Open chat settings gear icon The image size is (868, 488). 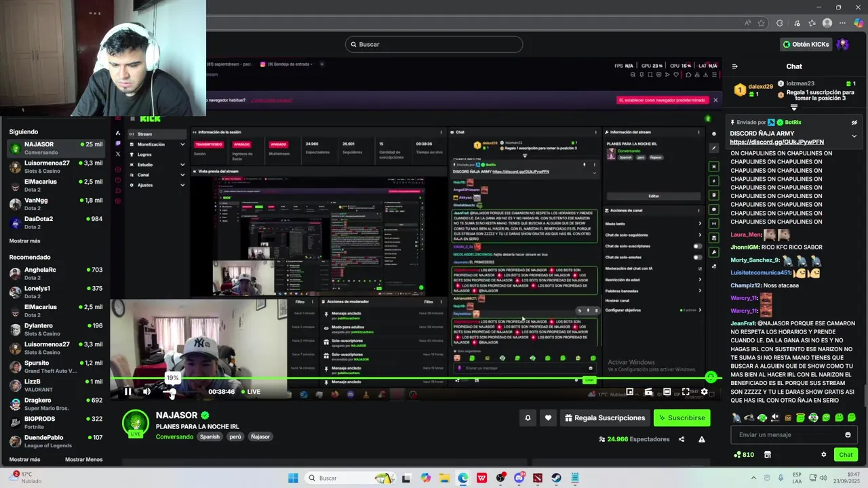824,455
